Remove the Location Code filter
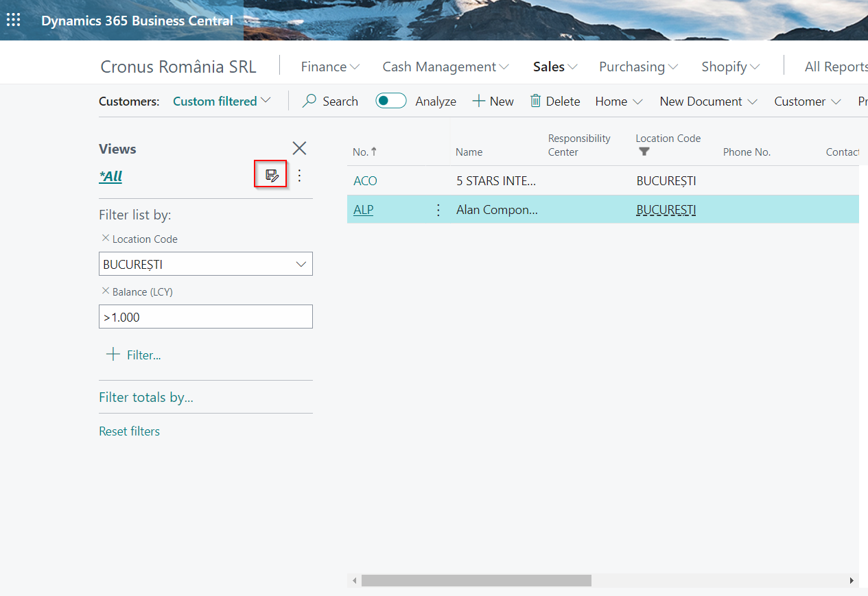Viewport: 868px width, 596px height. click(x=105, y=238)
